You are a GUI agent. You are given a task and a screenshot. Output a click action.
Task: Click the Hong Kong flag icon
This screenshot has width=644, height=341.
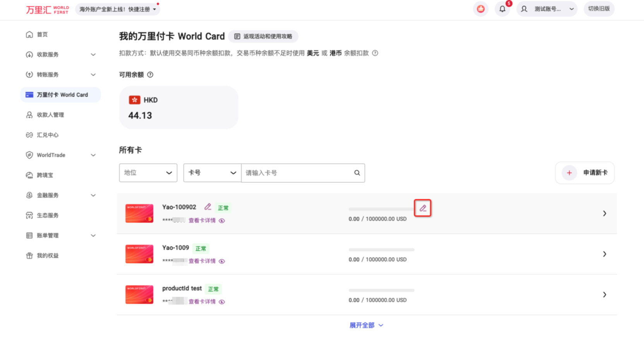tap(134, 100)
